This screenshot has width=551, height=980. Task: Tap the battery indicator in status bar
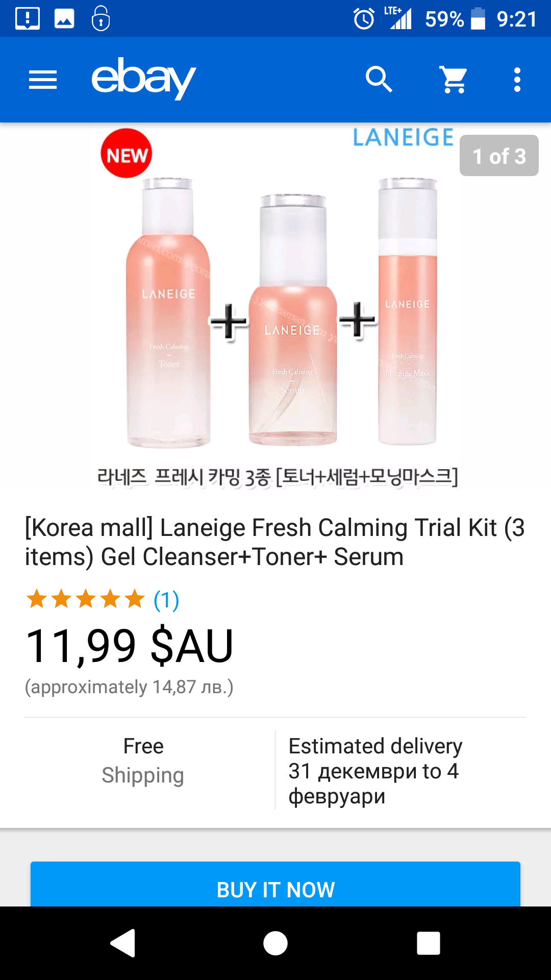tap(478, 19)
